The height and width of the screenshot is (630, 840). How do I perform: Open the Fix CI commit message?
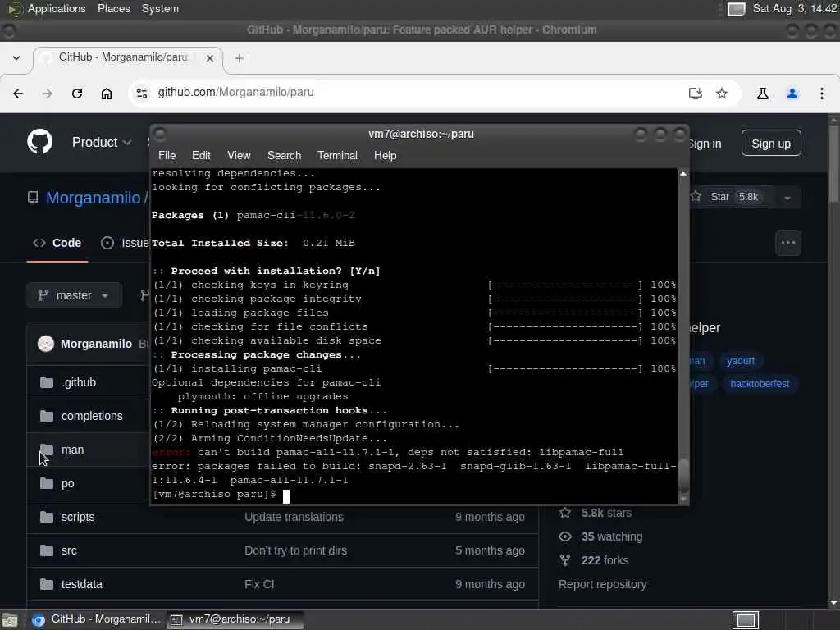click(259, 584)
